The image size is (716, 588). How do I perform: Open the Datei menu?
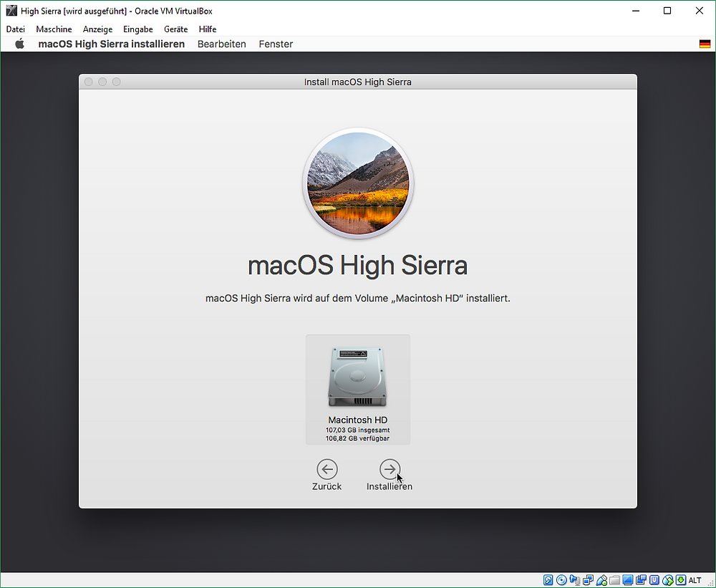point(16,29)
